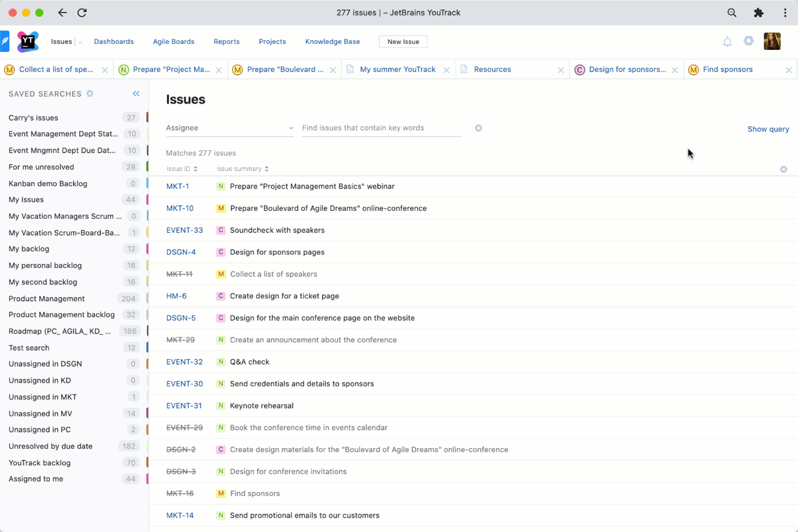
Task: Open the Find sponsors tab
Action: pyautogui.click(x=728, y=69)
